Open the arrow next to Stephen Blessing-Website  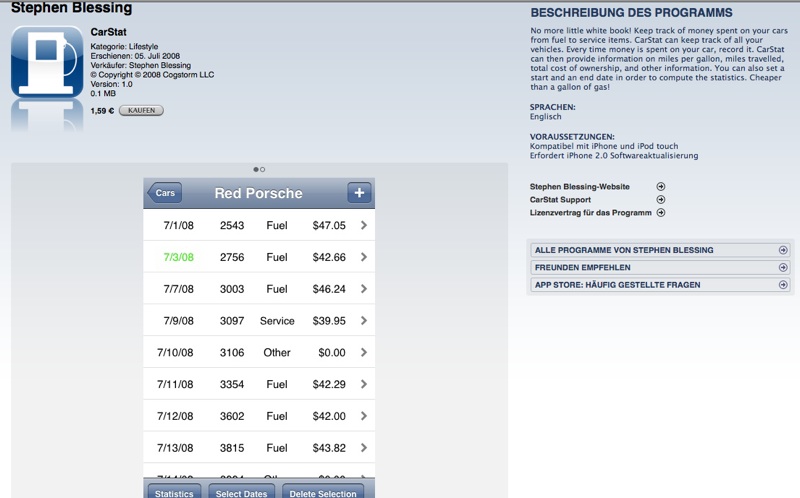[660, 187]
